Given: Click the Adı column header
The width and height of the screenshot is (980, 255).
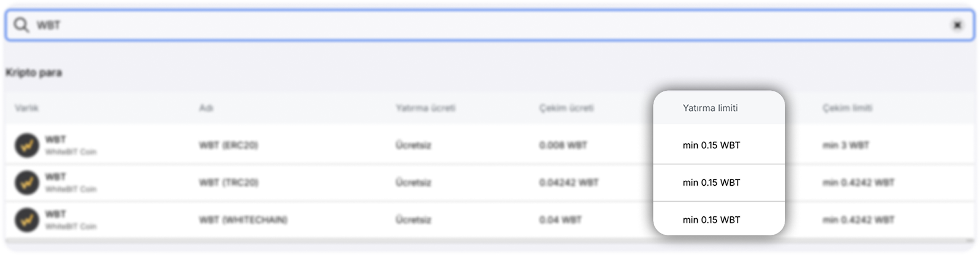Looking at the screenshot, I should (x=206, y=108).
